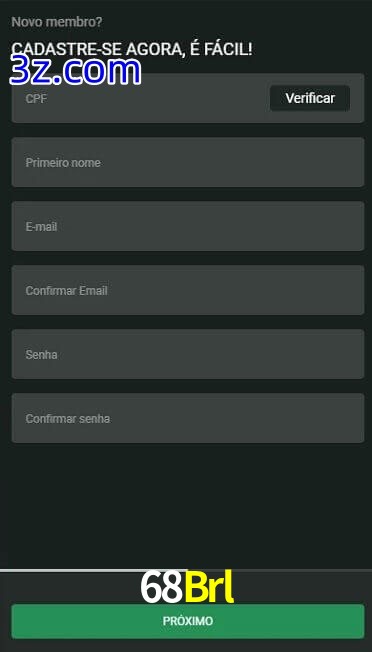
Task: Click the white registration progress bar
Action: coord(94,570)
